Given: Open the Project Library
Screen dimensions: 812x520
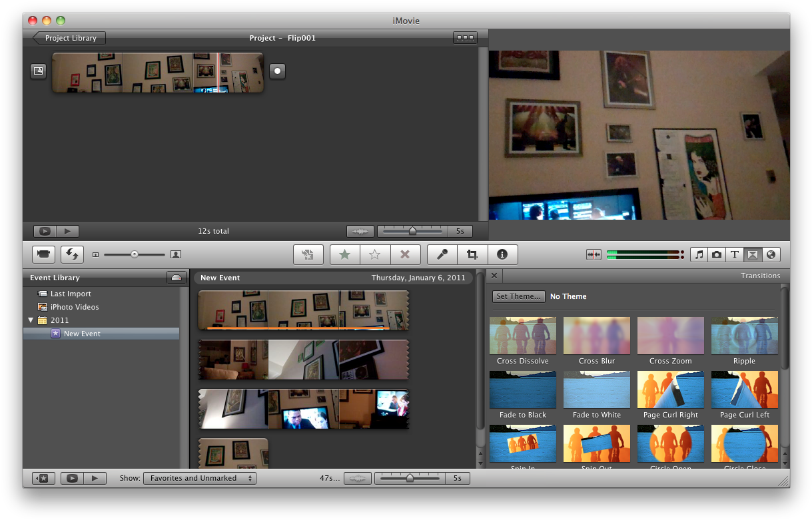Looking at the screenshot, I should pyautogui.click(x=67, y=38).
